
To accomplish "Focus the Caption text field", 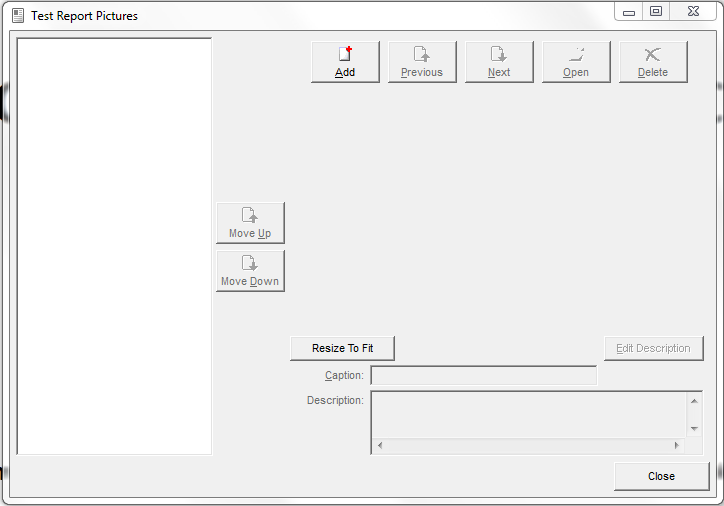I will coord(483,376).
